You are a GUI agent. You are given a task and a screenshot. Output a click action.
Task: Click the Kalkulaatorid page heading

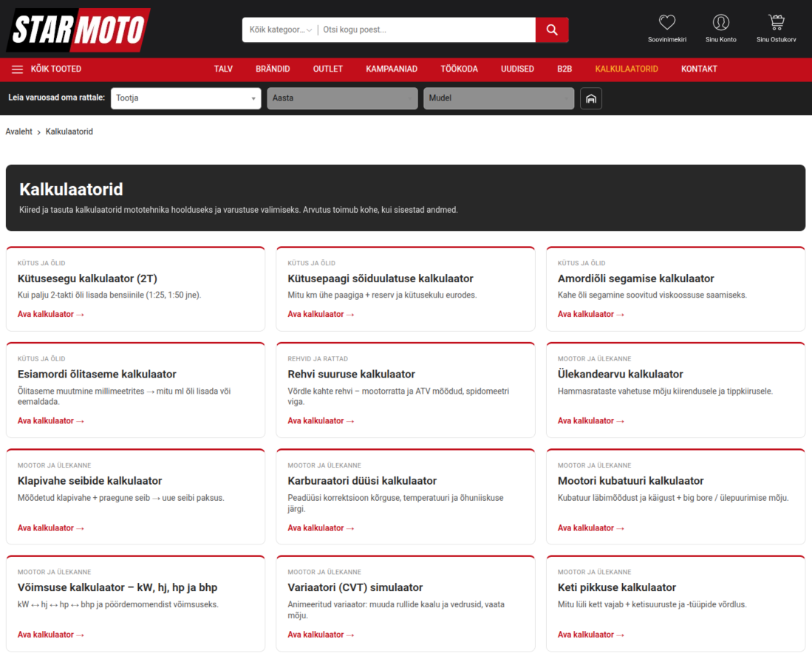[x=71, y=190]
